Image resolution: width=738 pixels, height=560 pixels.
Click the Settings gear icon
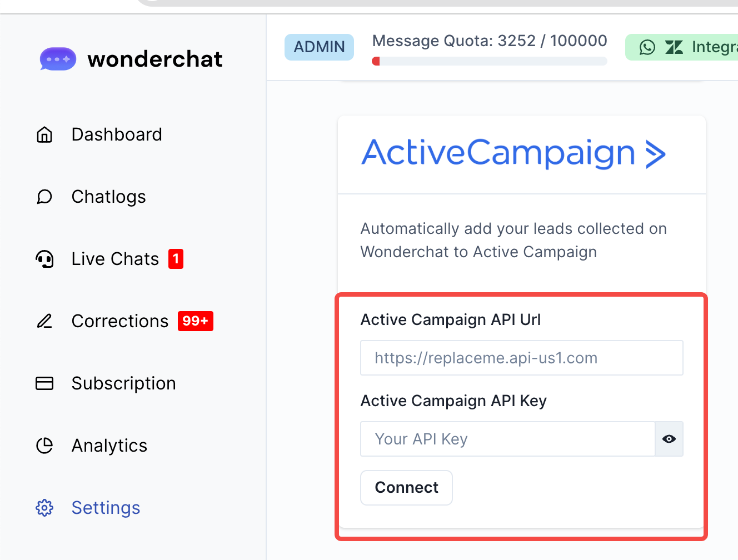[x=44, y=508]
